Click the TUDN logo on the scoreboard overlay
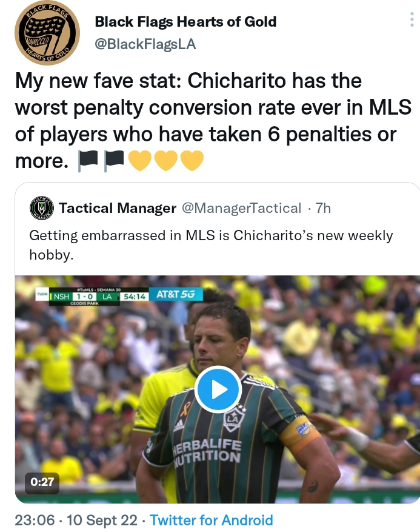420x532 pixels. [42, 293]
